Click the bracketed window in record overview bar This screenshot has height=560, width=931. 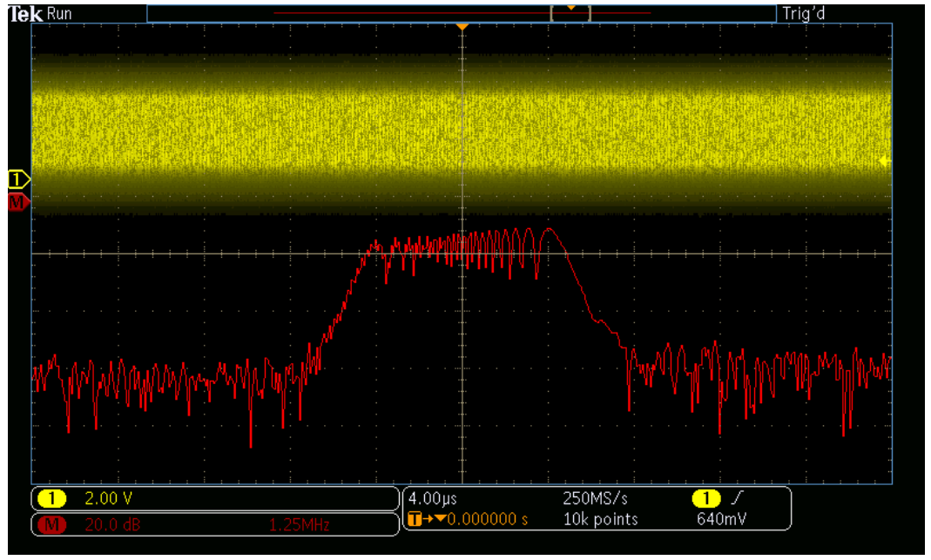570,12
